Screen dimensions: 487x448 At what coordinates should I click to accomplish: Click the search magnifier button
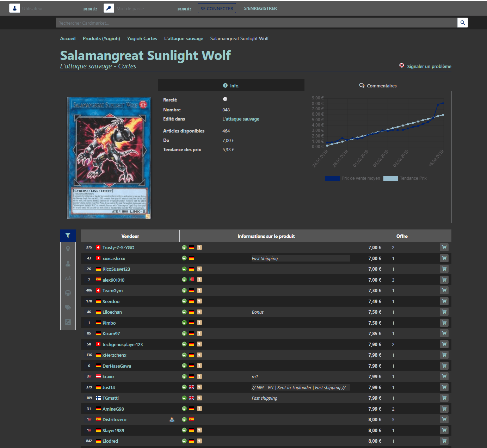click(x=462, y=23)
